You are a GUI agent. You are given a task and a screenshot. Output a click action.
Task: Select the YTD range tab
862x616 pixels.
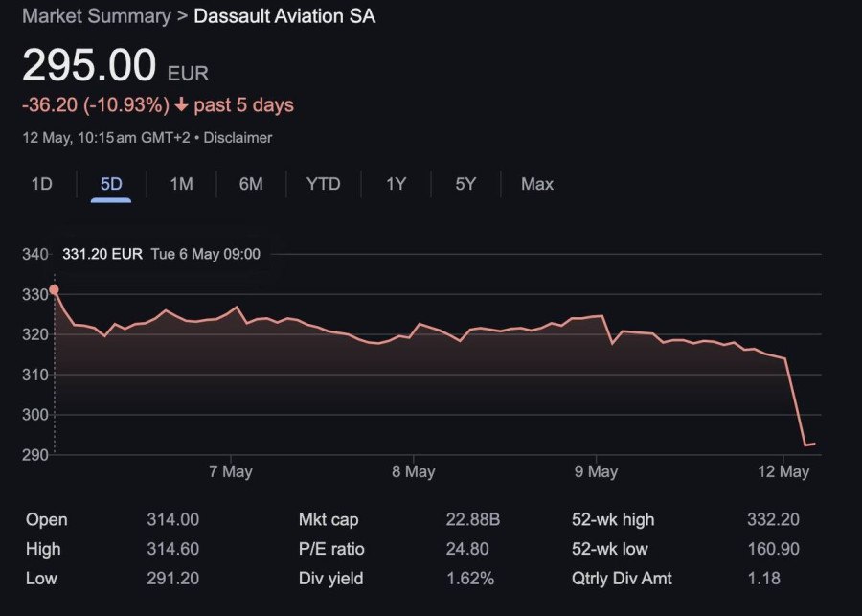pyautogui.click(x=323, y=184)
